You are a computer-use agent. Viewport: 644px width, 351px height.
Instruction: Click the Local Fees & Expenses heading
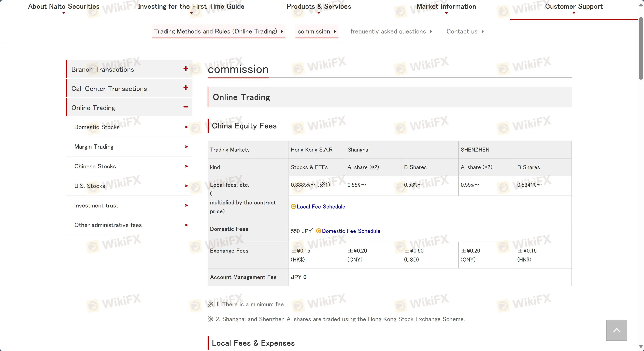click(253, 343)
